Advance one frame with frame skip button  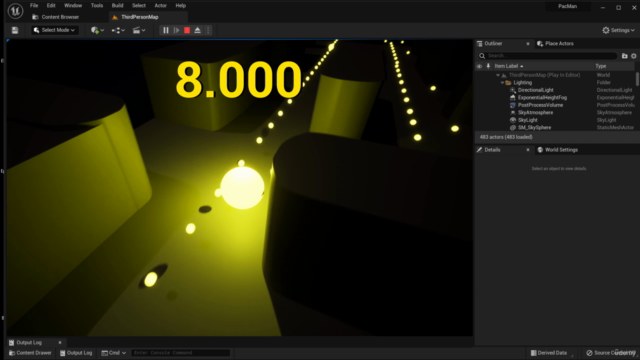tap(176, 30)
